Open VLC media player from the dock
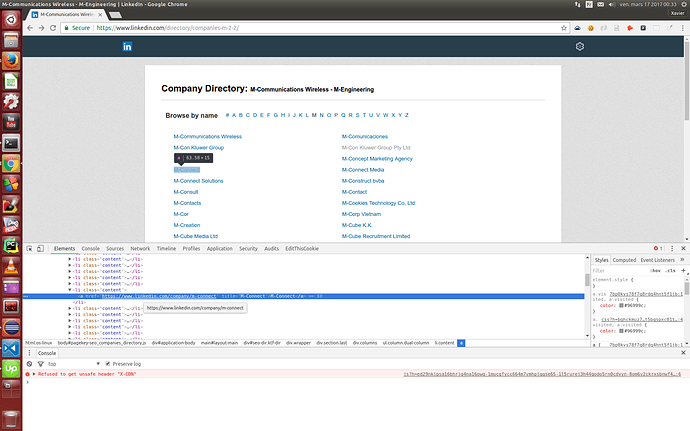Image resolution: width=690 pixels, height=431 pixels. coord(11,266)
